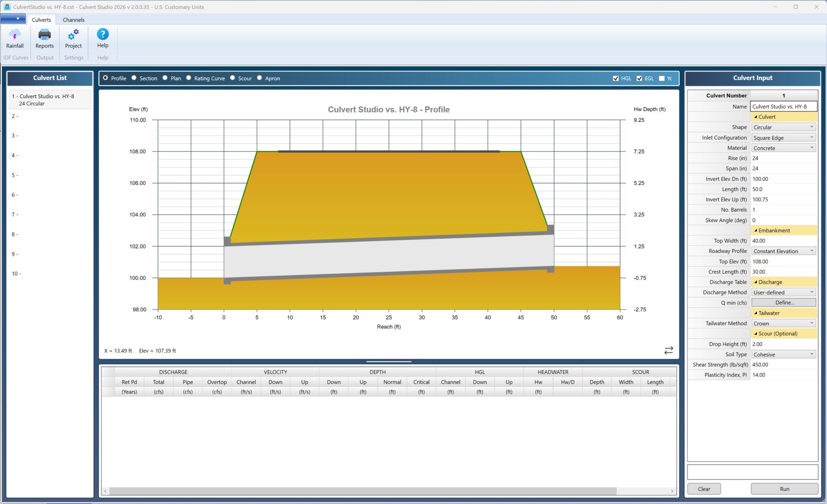Screen dimensions: 827x504
Task: Select the Plan view radio button
Action: [165, 78]
